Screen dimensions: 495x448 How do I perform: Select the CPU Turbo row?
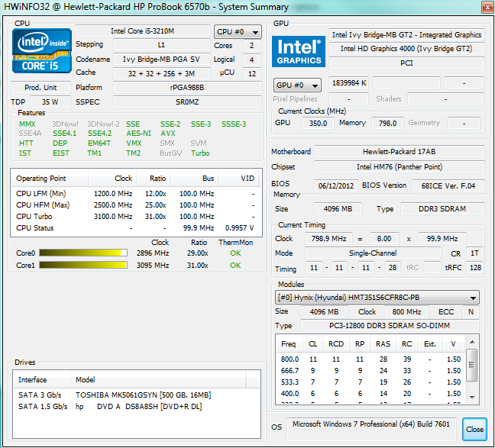click(136, 217)
